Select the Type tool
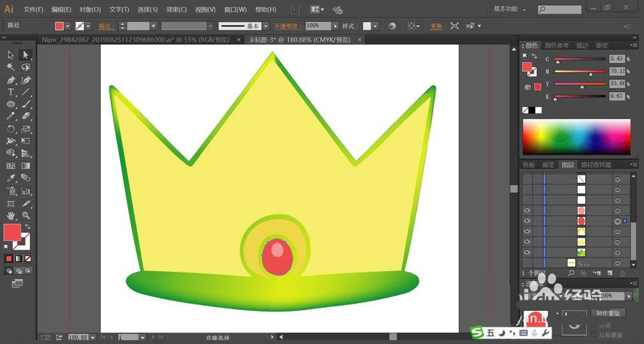Viewport: 644px width, 344px height. (11, 92)
